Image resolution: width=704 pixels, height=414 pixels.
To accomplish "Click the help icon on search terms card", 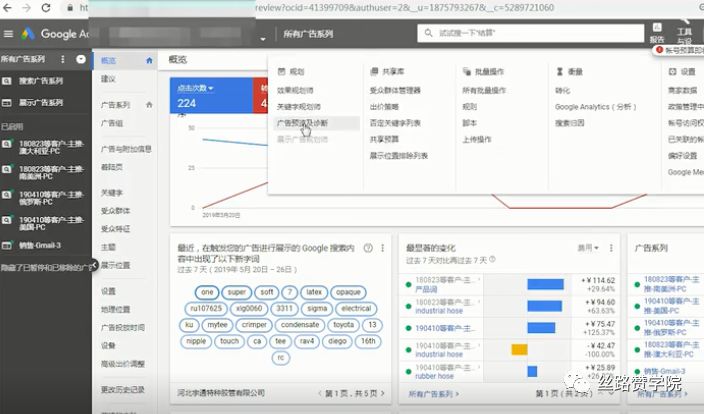I will tap(368, 248).
